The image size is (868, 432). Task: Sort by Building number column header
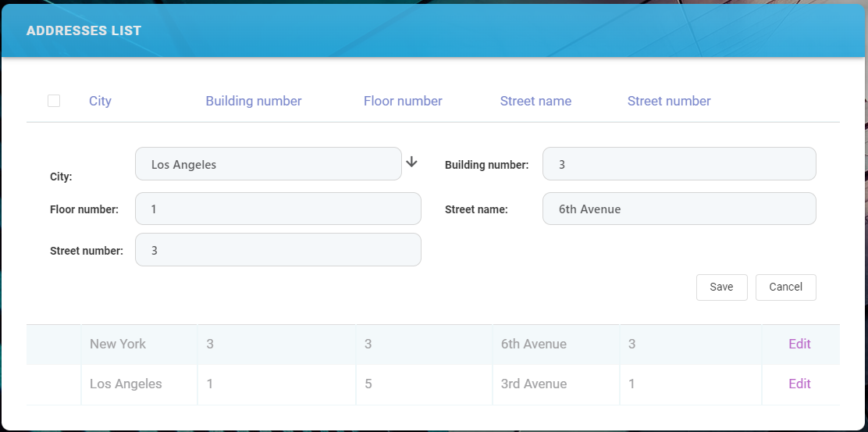click(254, 101)
